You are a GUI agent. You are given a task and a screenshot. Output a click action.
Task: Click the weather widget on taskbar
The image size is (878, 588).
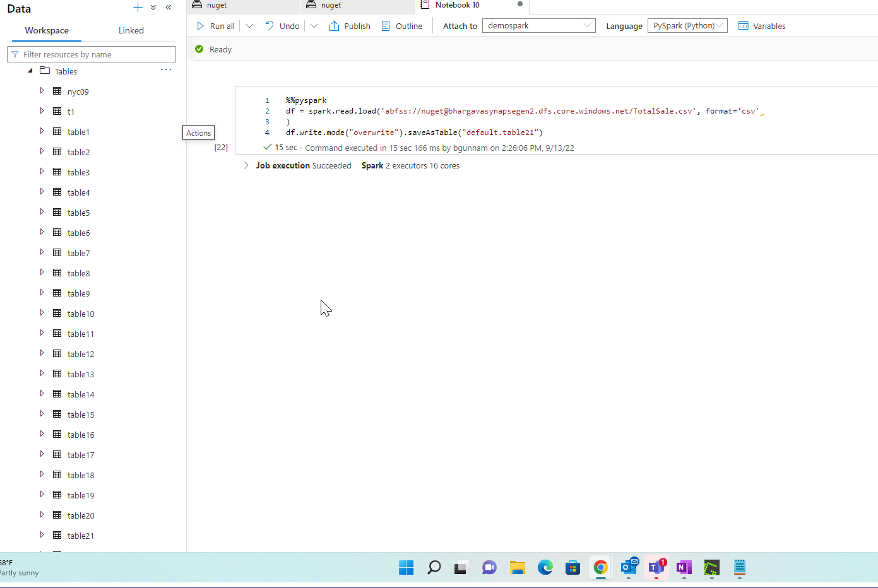pyautogui.click(x=20, y=567)
